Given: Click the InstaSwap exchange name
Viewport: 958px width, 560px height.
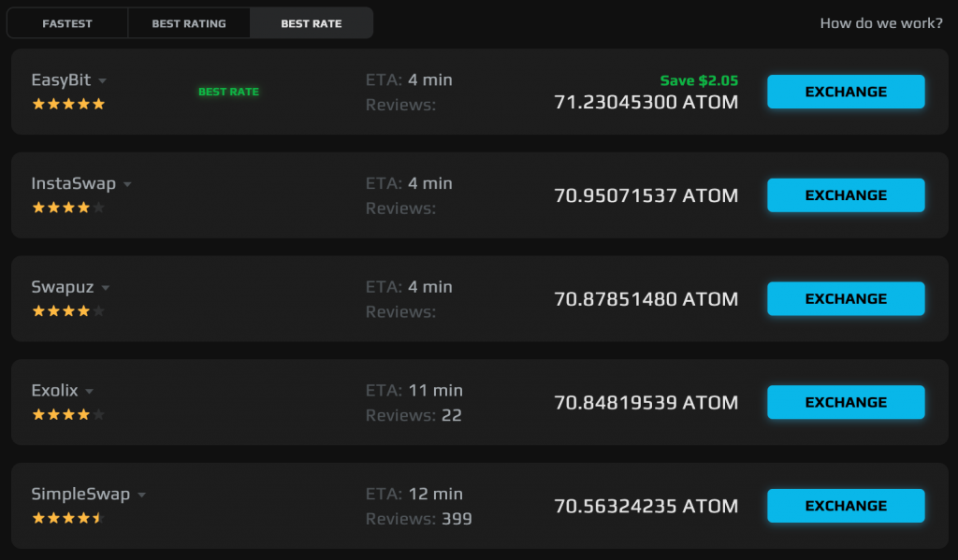Looking at the screenshot, I should click(x=73, y=183).
